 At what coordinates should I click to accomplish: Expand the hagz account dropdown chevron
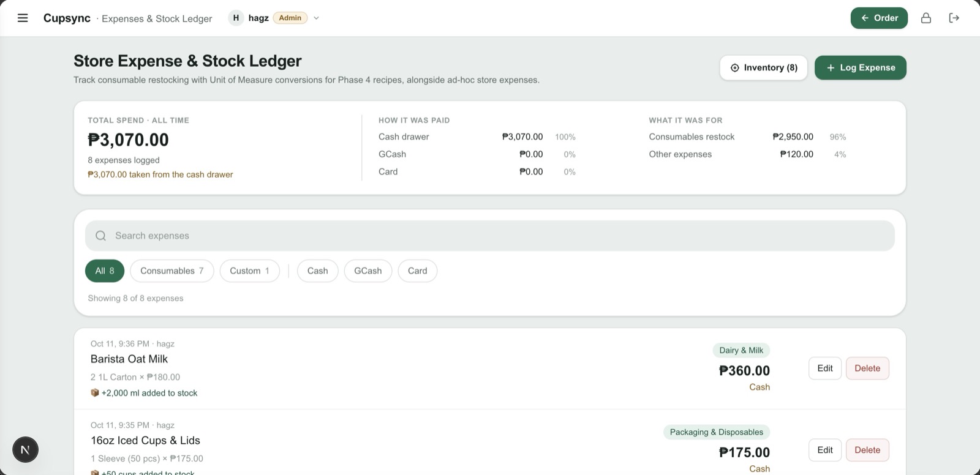coord(316,18)
